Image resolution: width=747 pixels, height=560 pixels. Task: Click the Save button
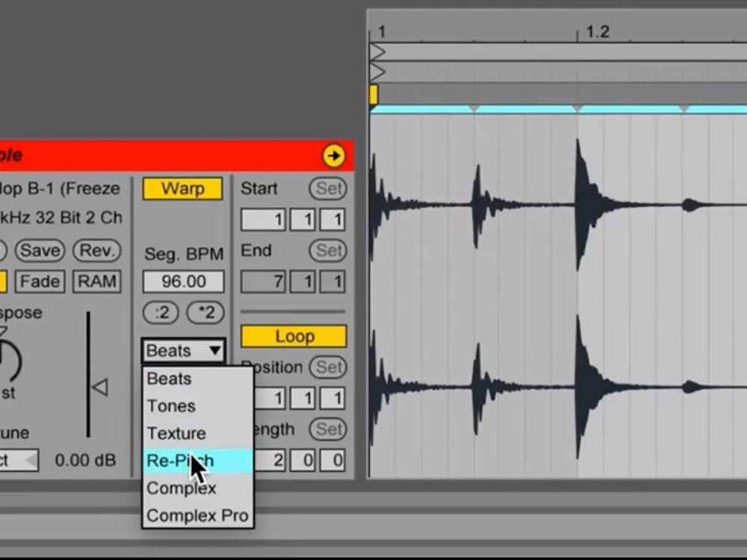point(40,250)
